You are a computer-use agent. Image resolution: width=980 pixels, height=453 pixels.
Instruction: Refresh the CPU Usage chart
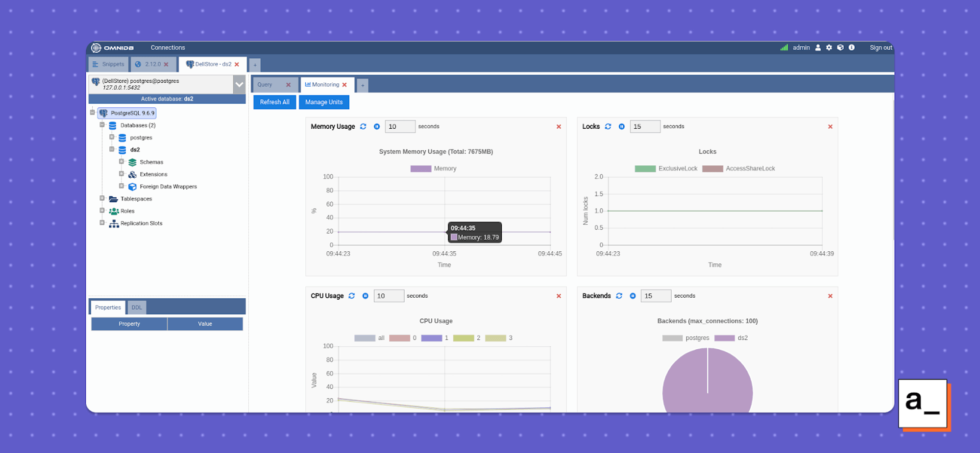(x=352, y=296)
